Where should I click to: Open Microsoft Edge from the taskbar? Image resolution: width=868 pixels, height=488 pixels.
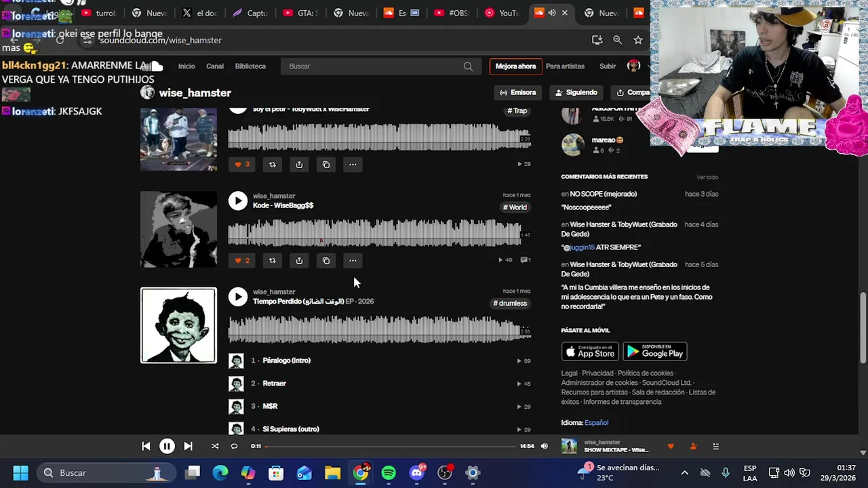click(220, 472)
